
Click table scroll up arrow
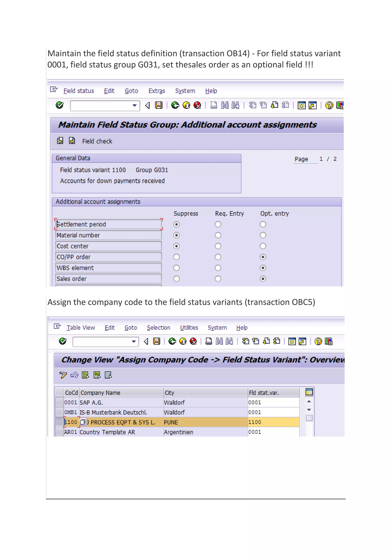tap(309, 401)
